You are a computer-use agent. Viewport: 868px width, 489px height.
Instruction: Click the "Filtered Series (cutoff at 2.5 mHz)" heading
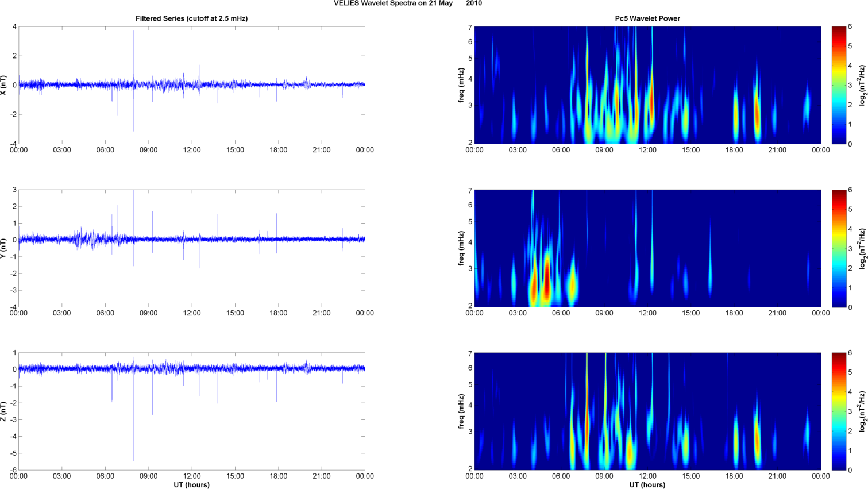(191, 18)
